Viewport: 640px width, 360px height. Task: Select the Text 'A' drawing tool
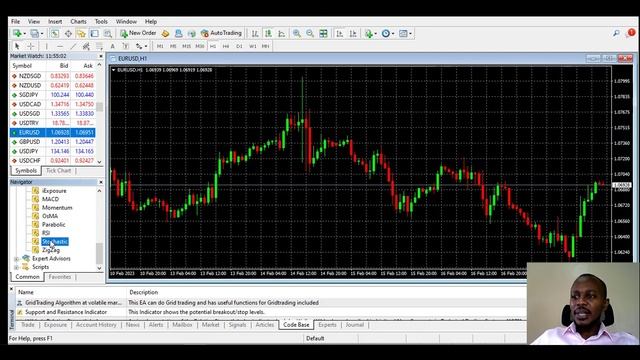pyautogui.click(x=113, y=46)
